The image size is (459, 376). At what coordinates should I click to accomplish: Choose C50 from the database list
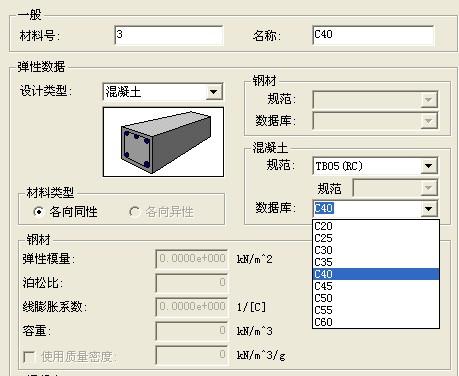tap(376, 298)
